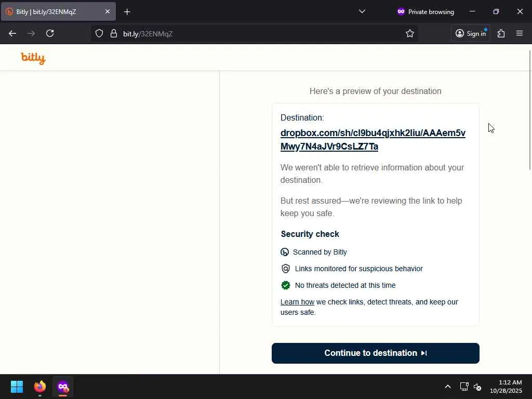Viewport: 532px width, 399px height.
Task: Minimize the Firefox window
Action: coord(472,11)
